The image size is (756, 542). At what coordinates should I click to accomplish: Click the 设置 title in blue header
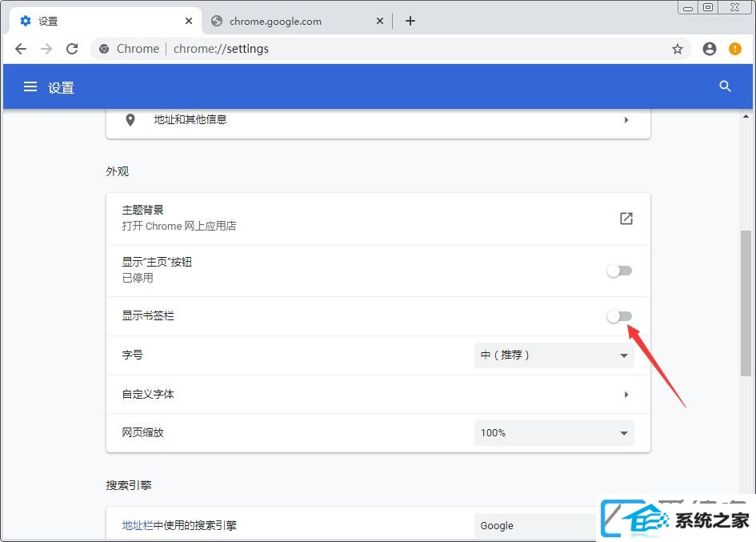pyautogui.click(x=61, y=87)
